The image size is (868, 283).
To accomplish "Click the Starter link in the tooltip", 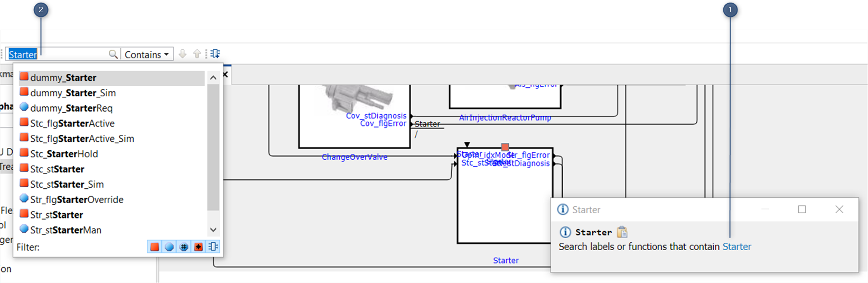I will [x=736, y=247].
